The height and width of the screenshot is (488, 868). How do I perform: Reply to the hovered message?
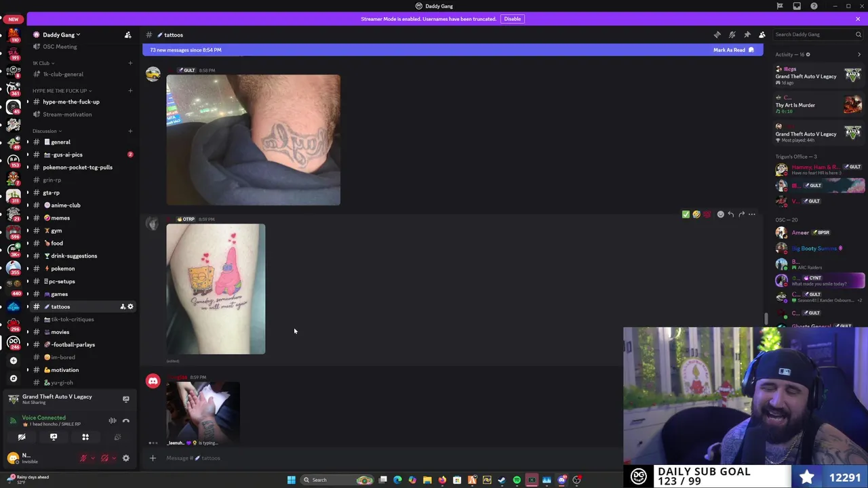click(x=731, y=214)
